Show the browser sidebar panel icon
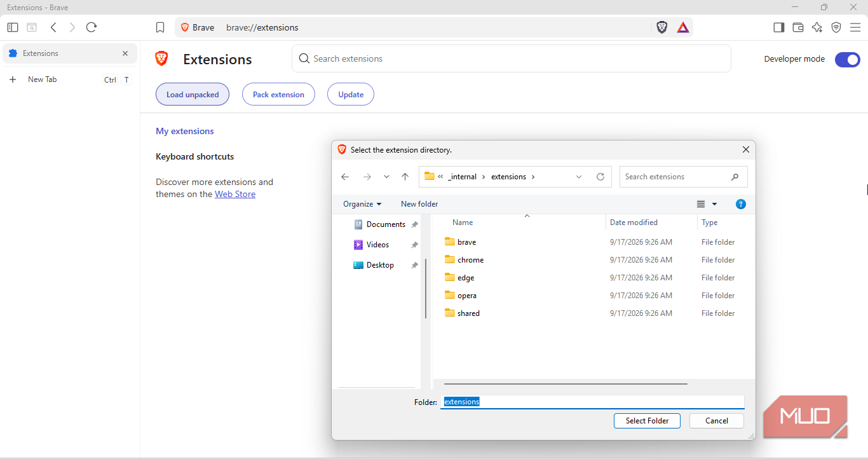This screenshot has height=459, width=868. (x=779, y=27)
